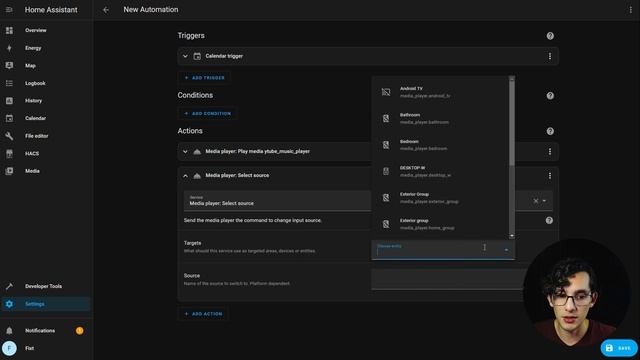The image size is (640, 360).
Task: Click the ADD TRIGGER button
Action: (x=204, y=78)
